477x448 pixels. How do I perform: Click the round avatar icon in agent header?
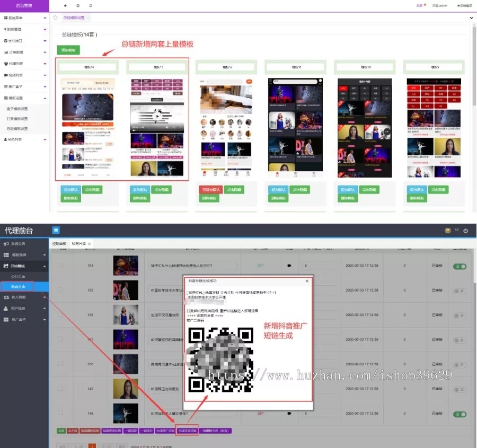tap(447, 231)
